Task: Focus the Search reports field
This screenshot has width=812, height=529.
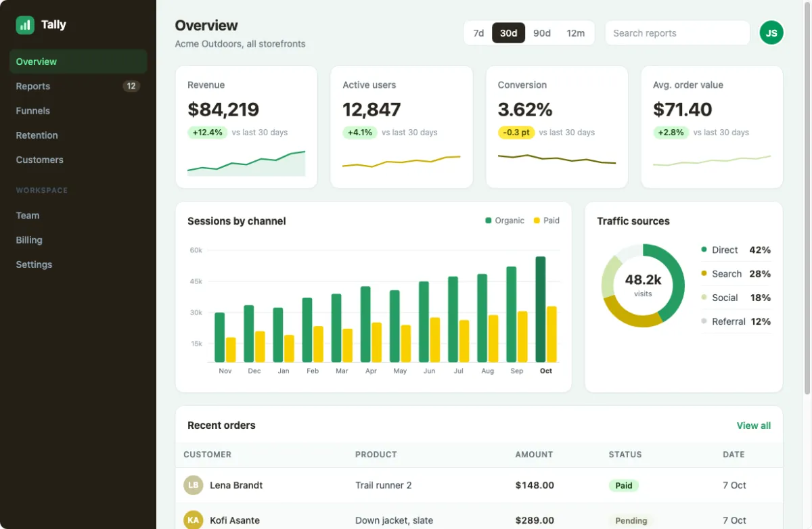Action: pos(677,33)
